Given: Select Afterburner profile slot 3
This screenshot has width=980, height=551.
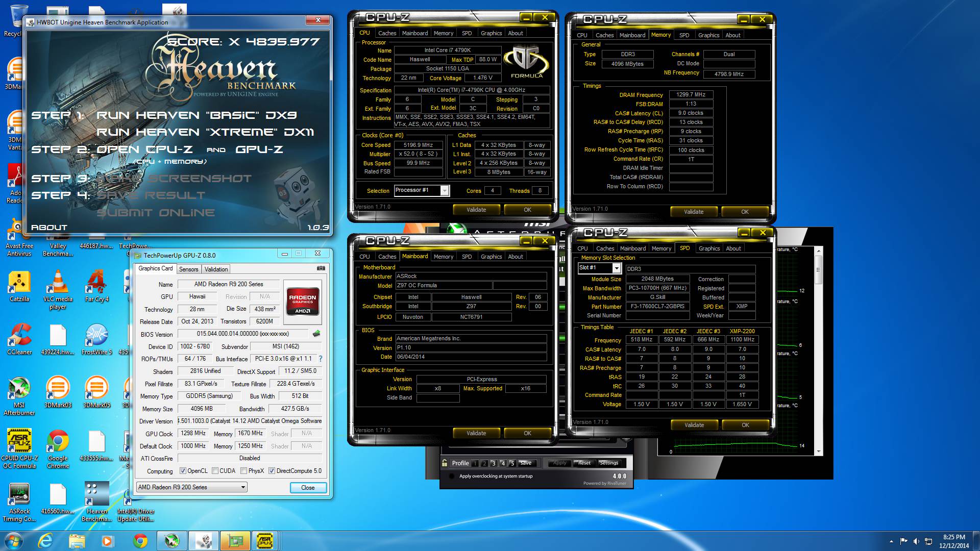Looking at the screenshot, I should (x=493, y=463).
